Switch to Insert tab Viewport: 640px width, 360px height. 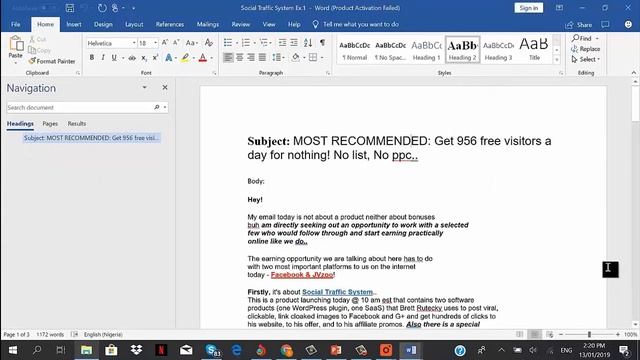74,24
